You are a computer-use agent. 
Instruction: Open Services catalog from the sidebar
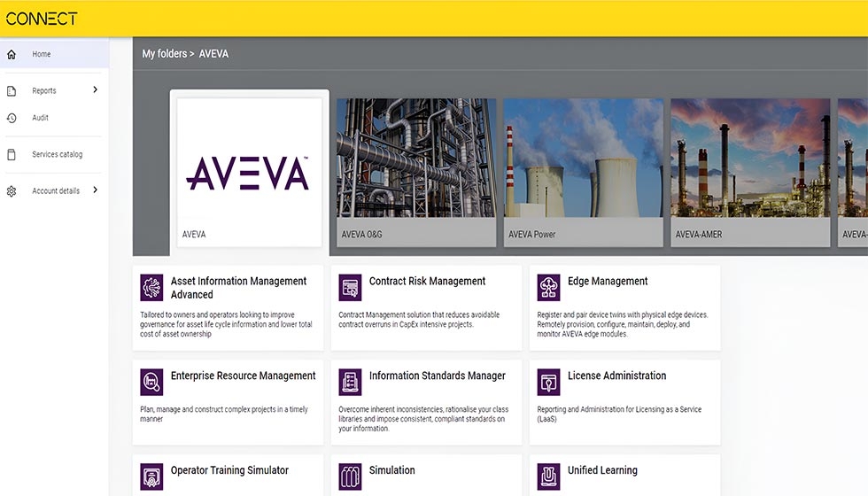57,154
